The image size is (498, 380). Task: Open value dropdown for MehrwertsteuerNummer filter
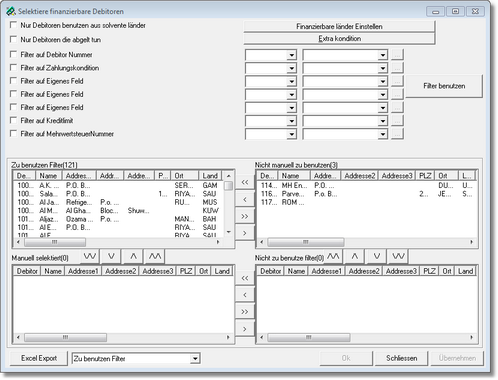[383, 134]
